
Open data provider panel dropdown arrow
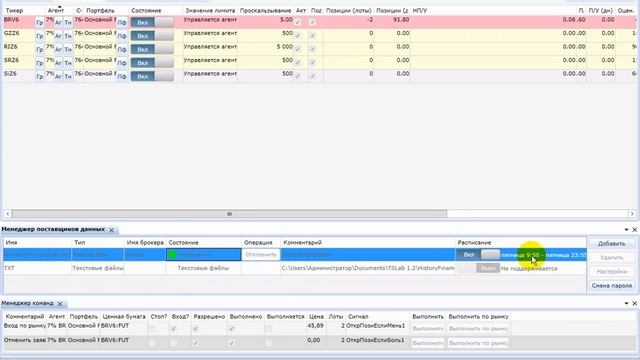(627, 230)
